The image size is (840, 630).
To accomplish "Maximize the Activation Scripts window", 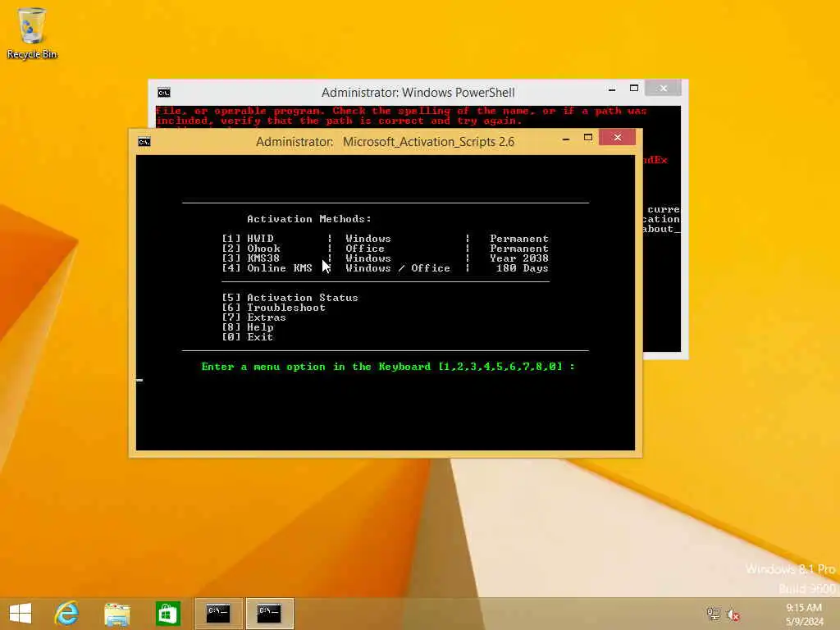I will (587, 138).
